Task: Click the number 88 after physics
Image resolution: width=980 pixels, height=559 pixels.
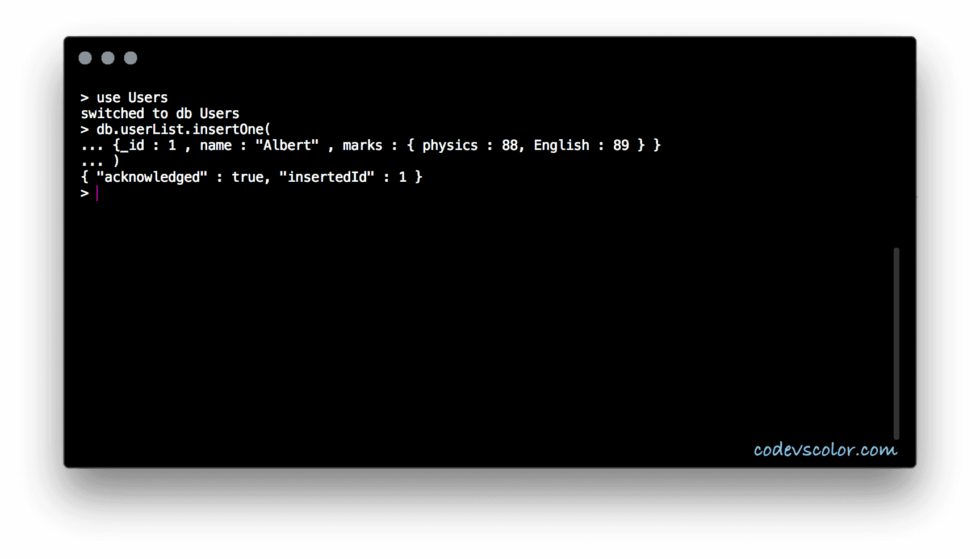Action: click(x=509, y=145)
